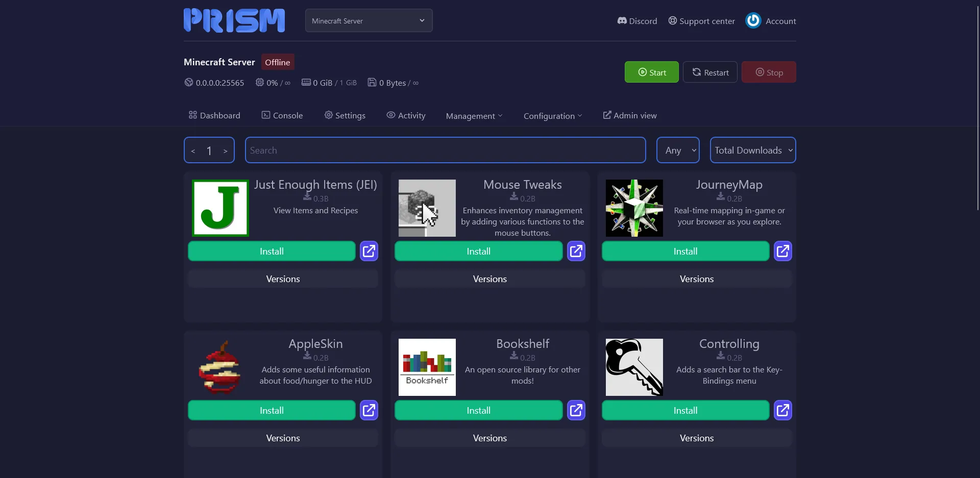Go to next page arrow
The height and width of the screenshot is (478, 980).
(x=225, y=151)
